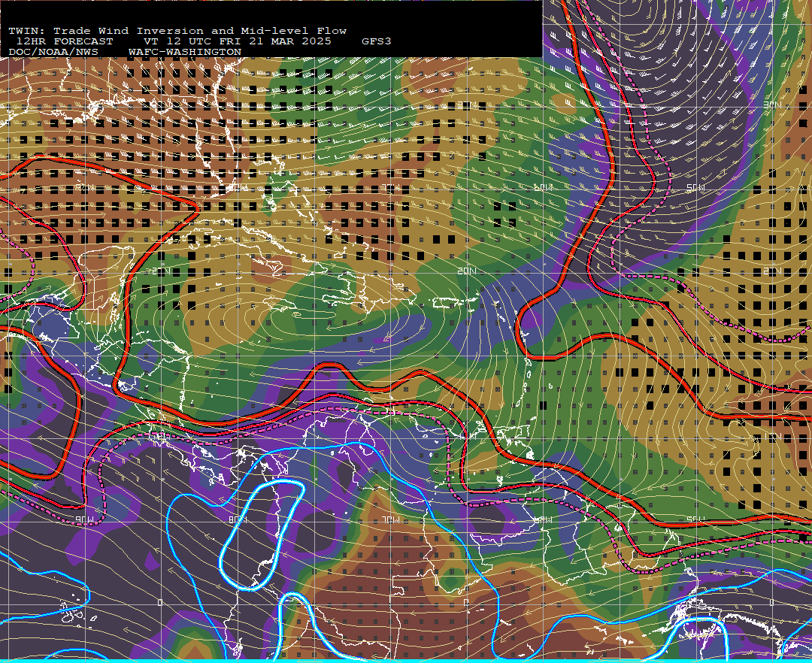The image size is (812, 663).
Task: Click the upper 90W longitude label
Action: 84,187
